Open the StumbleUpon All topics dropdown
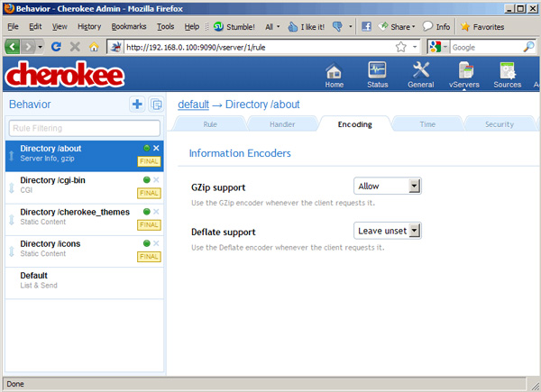This screenshot has height=392, width=541. 272,26
